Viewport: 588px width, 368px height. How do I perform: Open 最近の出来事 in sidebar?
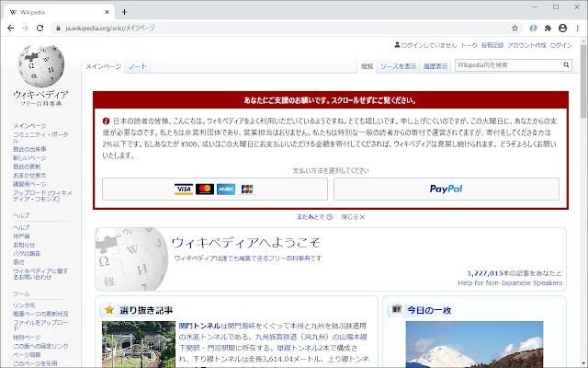pos(29,149)
